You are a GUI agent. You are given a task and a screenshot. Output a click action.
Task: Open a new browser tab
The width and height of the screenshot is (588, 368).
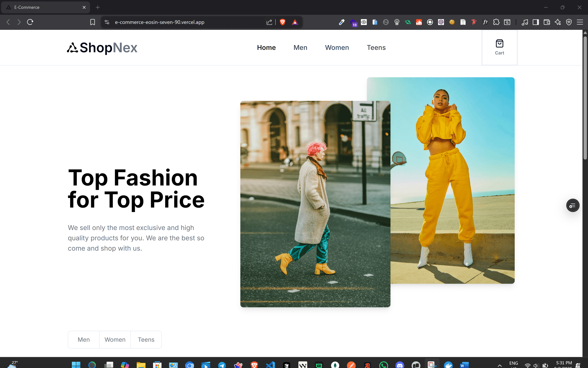click(98, 7)
